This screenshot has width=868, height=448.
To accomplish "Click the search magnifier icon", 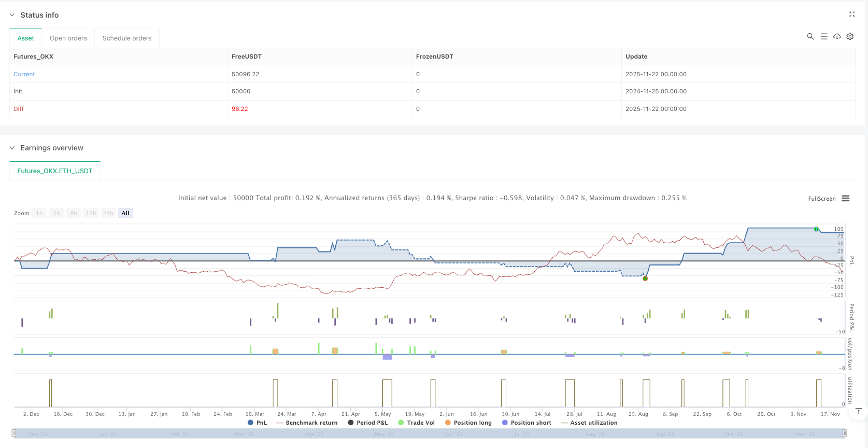I will coord(810,36).
